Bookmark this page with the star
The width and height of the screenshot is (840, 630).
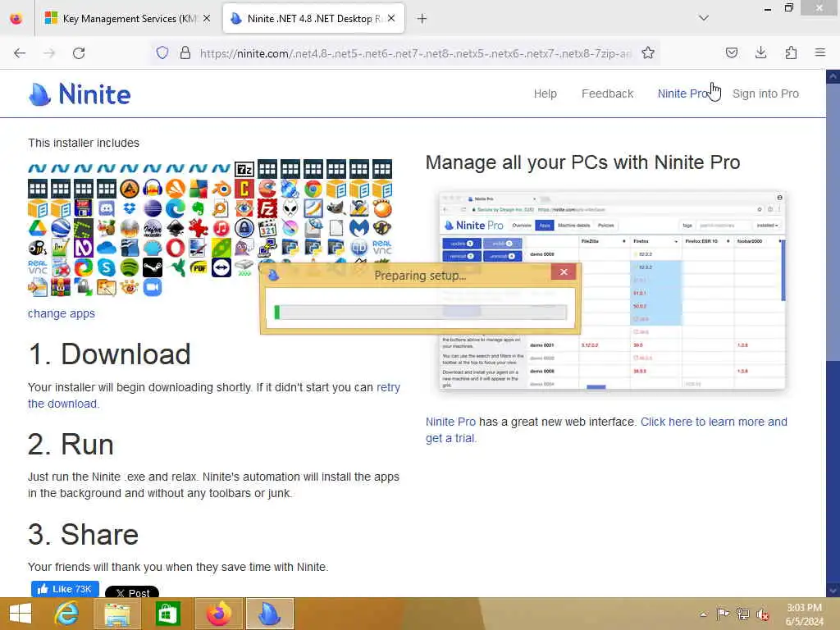[x=648, y=53]
